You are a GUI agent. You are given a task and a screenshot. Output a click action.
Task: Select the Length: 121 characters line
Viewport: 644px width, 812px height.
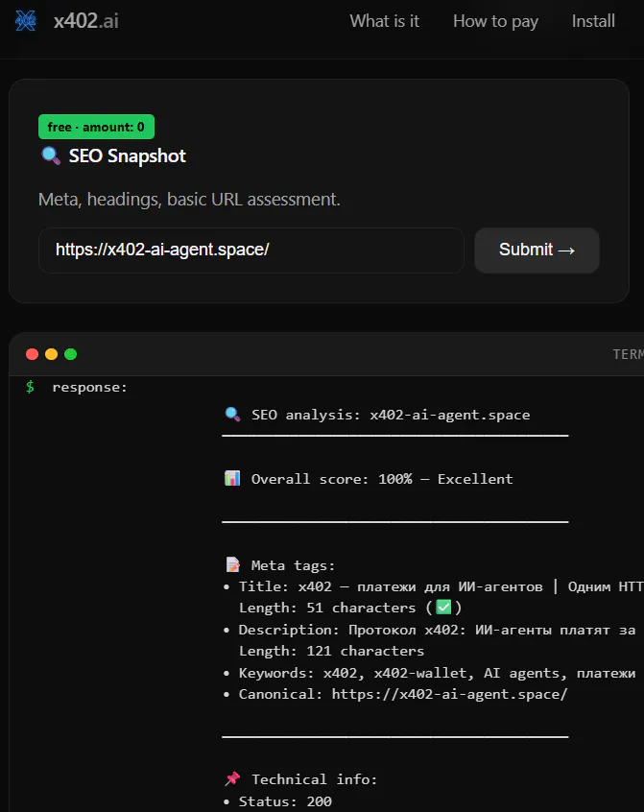pyautogui.click(x=331, y=651)
